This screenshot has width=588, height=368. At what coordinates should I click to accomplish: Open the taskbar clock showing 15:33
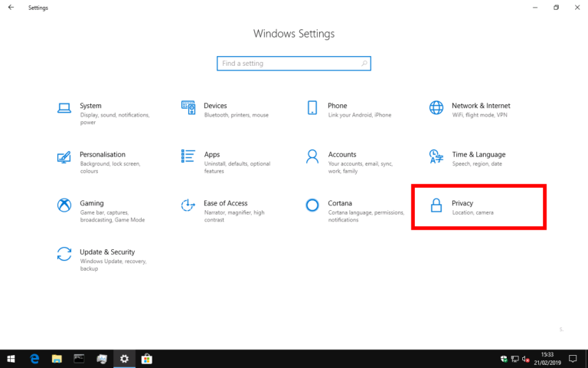tap(547, 359)
